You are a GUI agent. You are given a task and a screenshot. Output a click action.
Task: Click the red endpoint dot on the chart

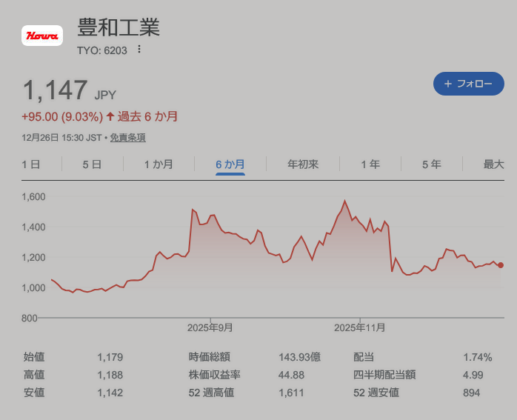[501, 265]
